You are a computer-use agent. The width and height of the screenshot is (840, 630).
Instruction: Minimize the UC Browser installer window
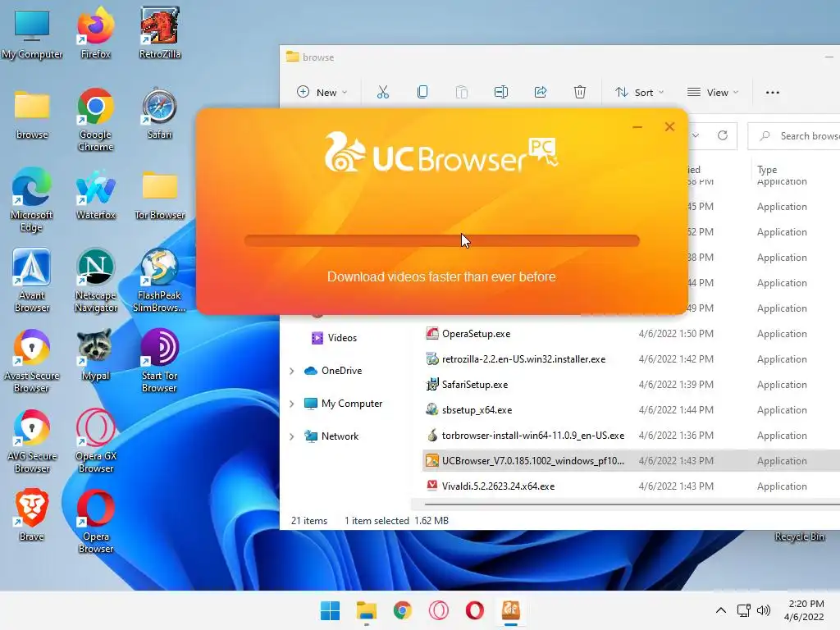click(x=637, y=127)
